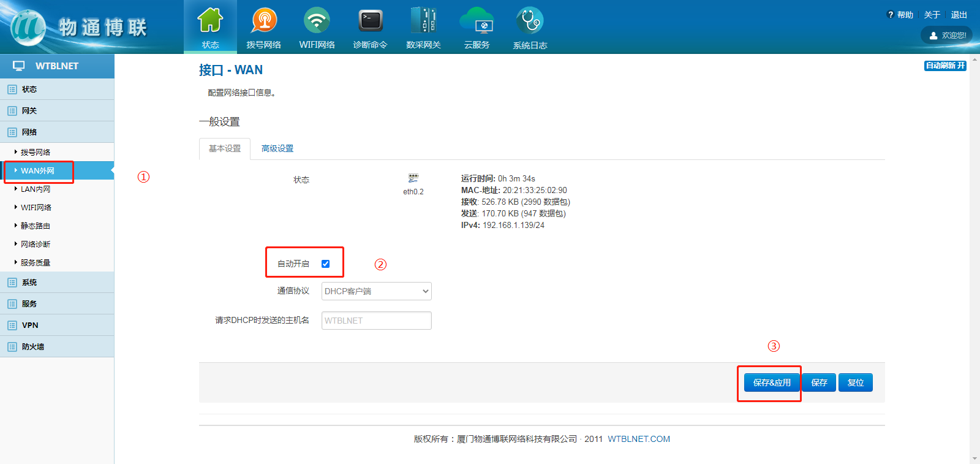Click the page scrollbar down arrow
The width and height of the screenshot is (980, 464).
click(x=974, y=458)
